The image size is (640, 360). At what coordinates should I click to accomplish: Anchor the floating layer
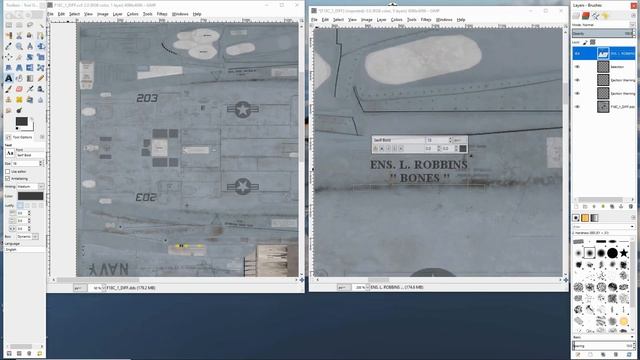coord(621,207)
